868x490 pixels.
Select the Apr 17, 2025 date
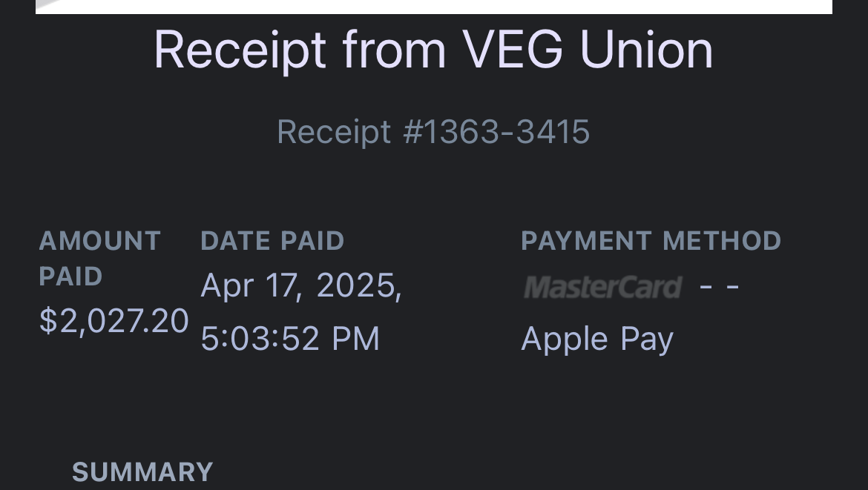pyautogui.click(x=300, y=285)
